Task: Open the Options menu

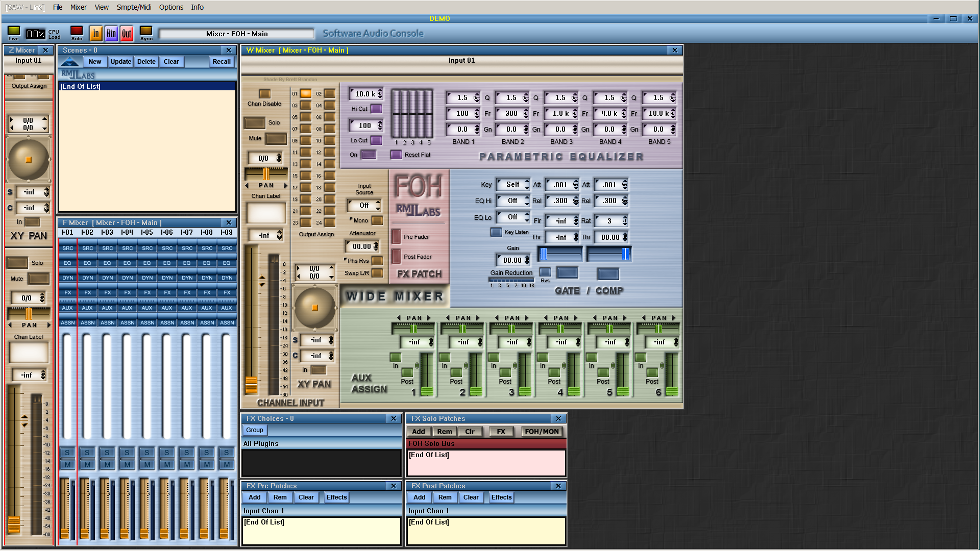Action: point(171,7)
